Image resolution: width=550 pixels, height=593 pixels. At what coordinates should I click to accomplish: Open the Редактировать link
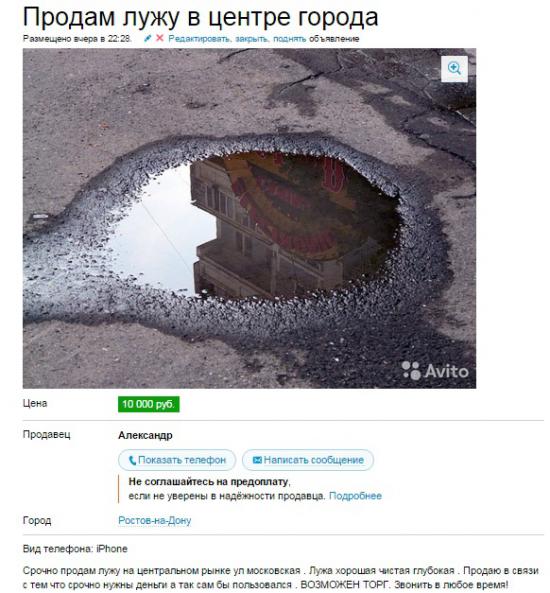pos(199,39)
